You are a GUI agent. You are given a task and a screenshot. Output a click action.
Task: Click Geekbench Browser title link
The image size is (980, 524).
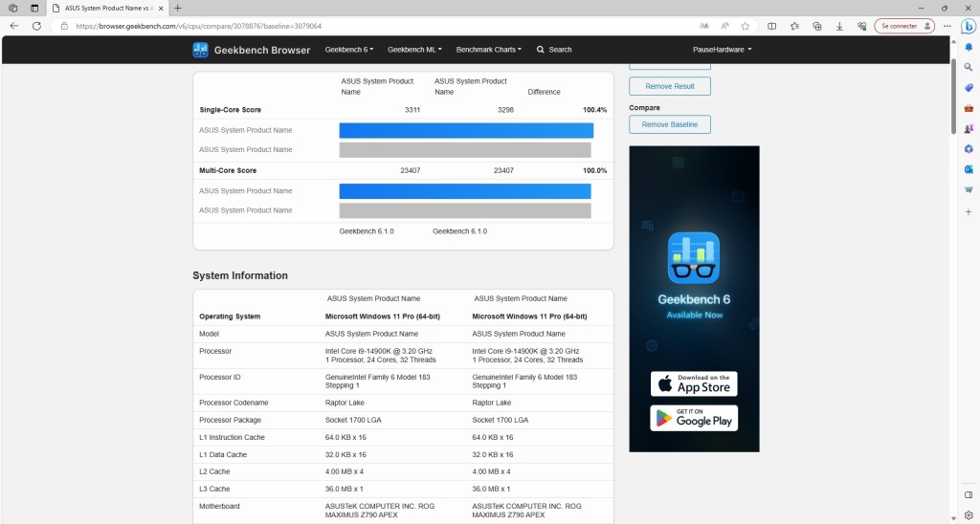(262, 50)
